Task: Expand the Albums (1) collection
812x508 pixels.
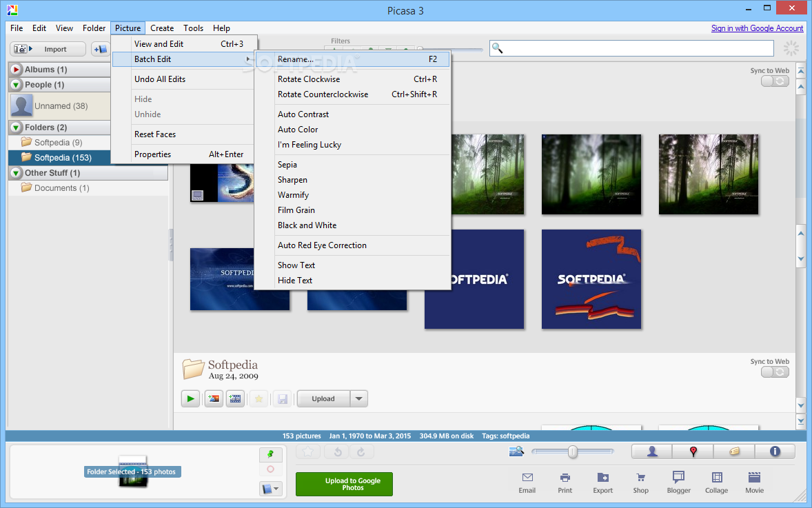Action: pos(16,70)
